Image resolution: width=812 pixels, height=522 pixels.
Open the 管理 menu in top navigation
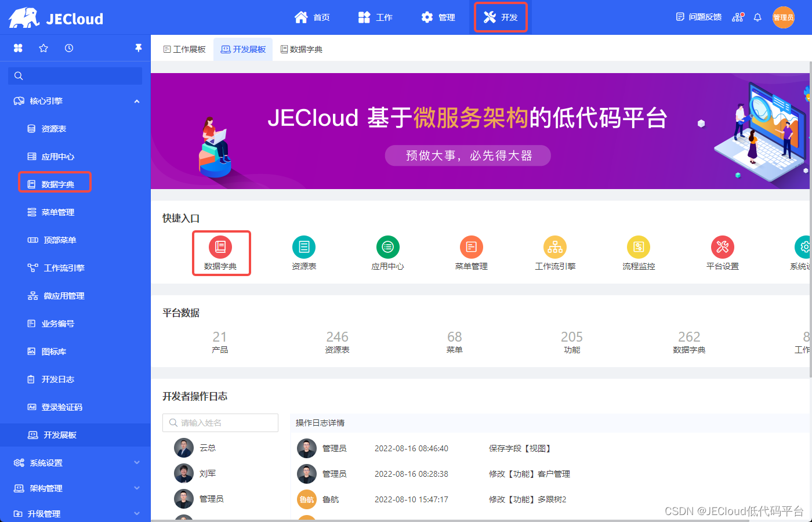point(438,17)
